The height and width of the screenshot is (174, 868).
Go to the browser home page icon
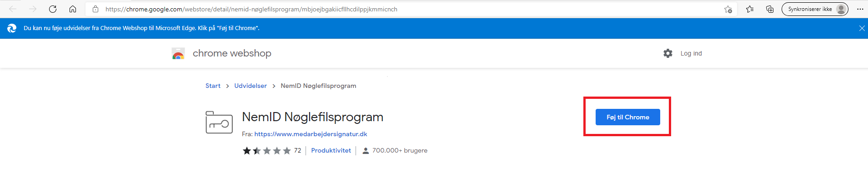[73, 9]
